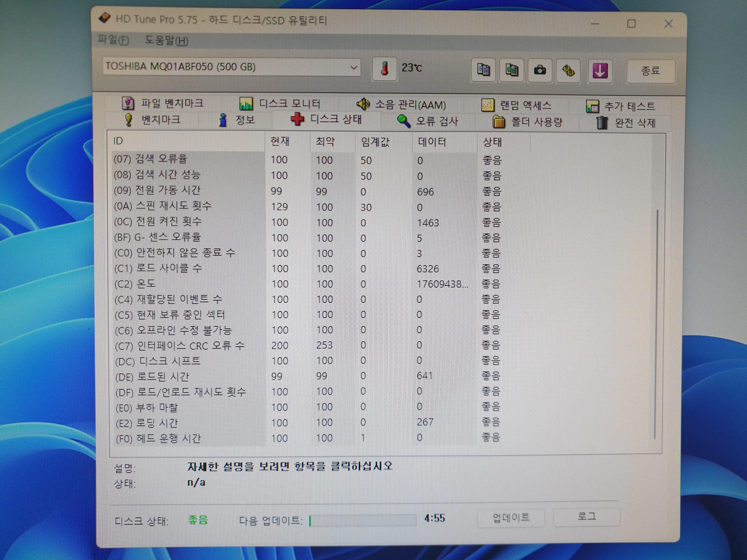Viewport: 747px width, 560px height.
Task: Select the (DF) 로드/언로드 재시도 횟수 row
Action: coord(307,391)
